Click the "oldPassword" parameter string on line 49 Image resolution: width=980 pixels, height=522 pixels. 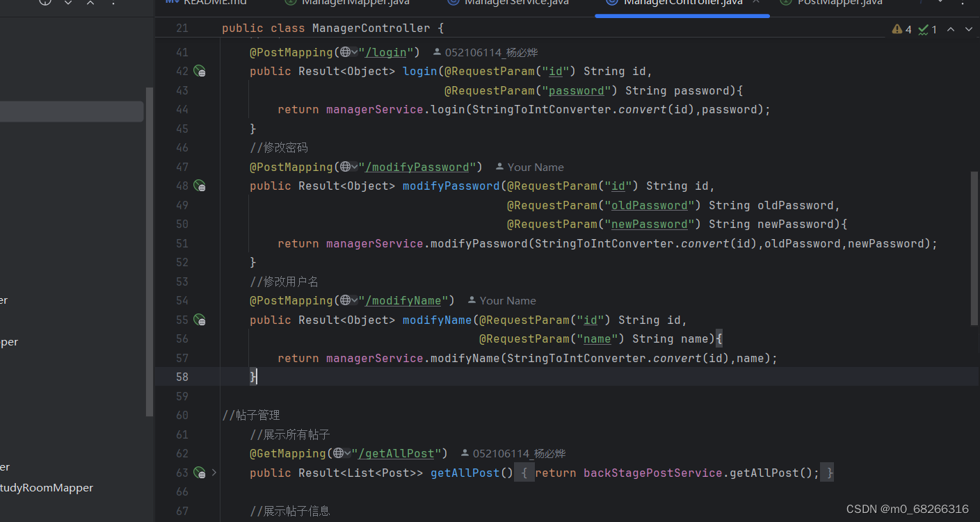[650, 205]
